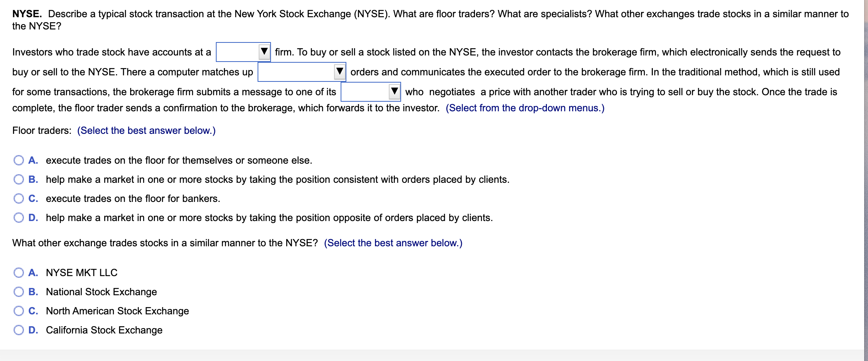Click the arrow on the floor trader dropdown
The width and height of the screenshot is (868, 361).
click(394, 91)
